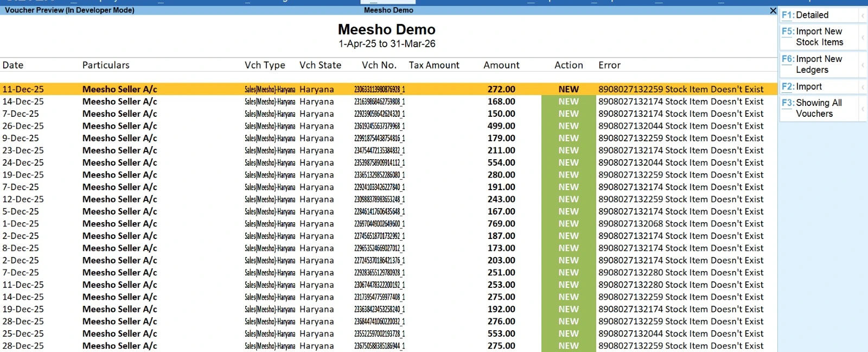Click Haryana state in the 499.00 row
868x352 pixels.
317,126
